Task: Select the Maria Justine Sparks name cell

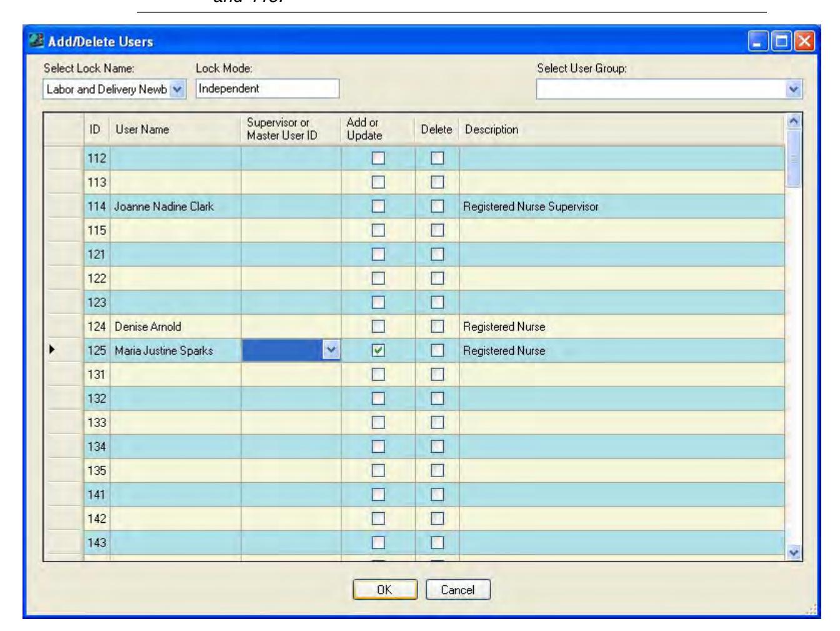Action: pos(176,351)
